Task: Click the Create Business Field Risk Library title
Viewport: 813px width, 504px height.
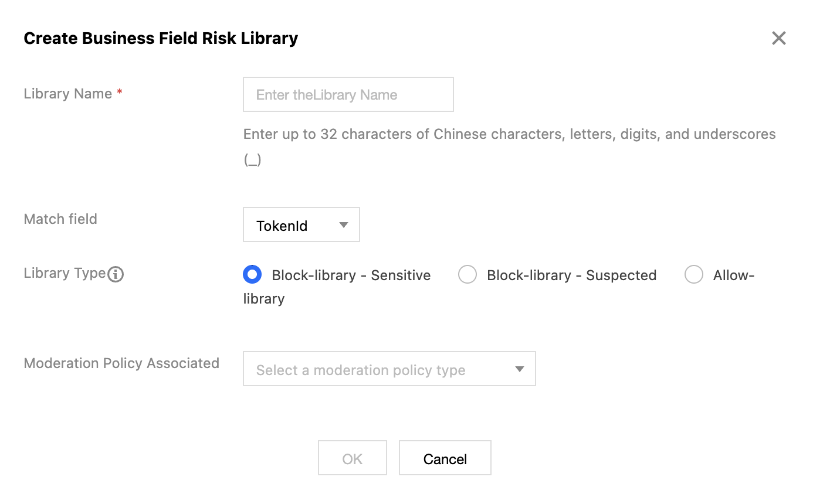Action: 161,39
